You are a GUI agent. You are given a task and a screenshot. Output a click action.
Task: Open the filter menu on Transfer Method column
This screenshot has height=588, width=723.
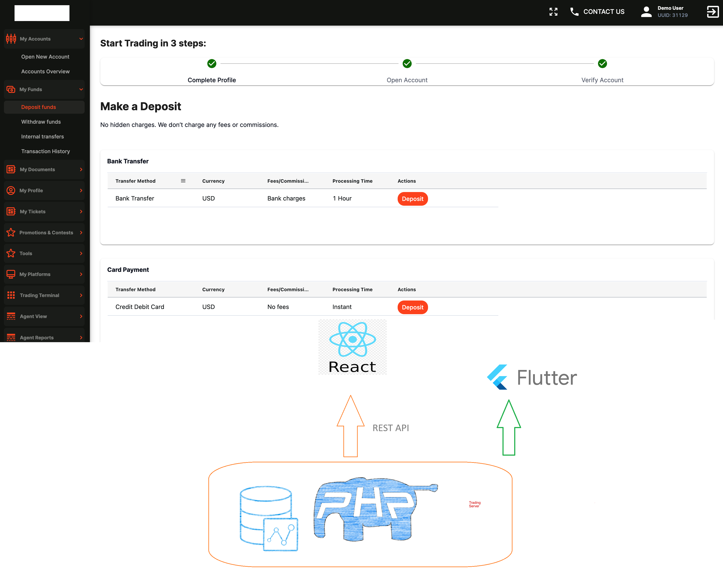tap(183, 181)
